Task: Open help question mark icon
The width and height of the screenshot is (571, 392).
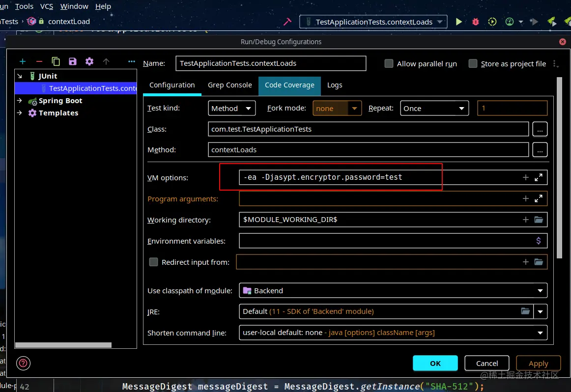Action: (x=23, y=363)
